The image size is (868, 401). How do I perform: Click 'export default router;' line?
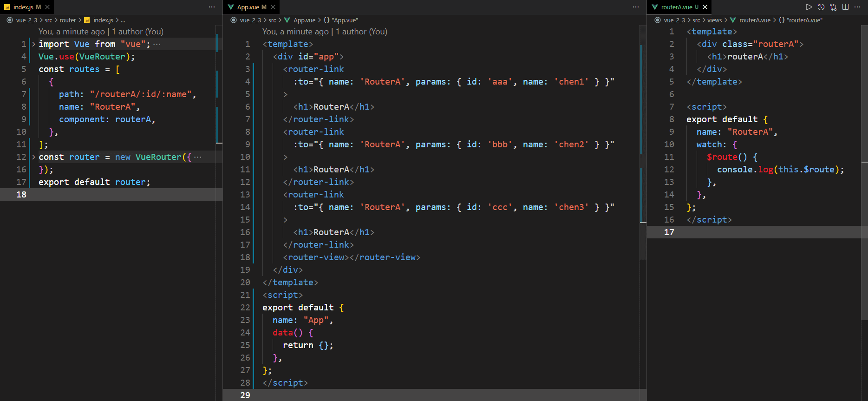point(94,182)
